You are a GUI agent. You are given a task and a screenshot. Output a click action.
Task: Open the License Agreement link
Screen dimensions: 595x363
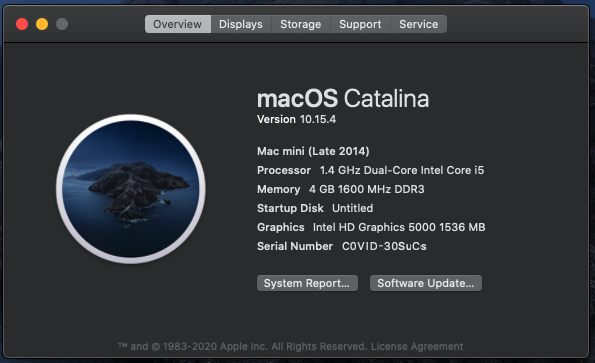[417, 346]
